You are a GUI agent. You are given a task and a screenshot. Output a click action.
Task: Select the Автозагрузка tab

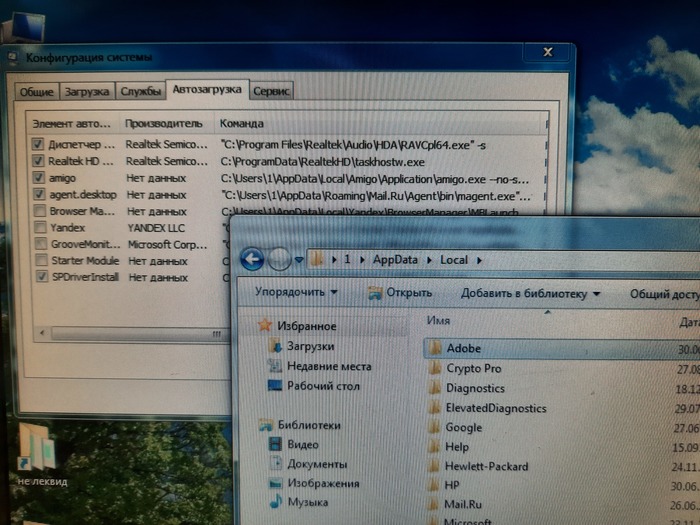tap(207, 90)
